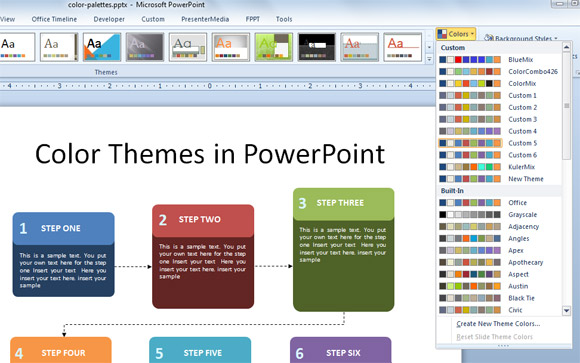Select the ColorMix color theme
The width and height of the screenshot is (580, 363).
click(499, 83)
